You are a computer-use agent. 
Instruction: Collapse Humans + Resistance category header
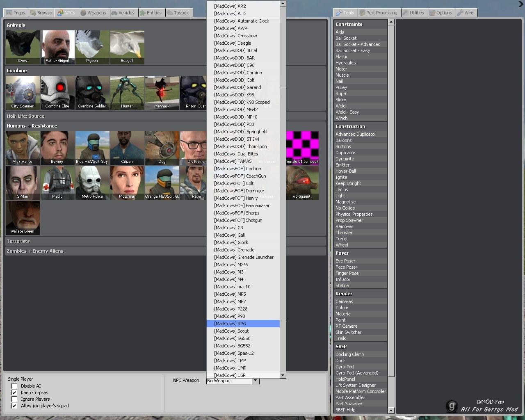point(106,126)
